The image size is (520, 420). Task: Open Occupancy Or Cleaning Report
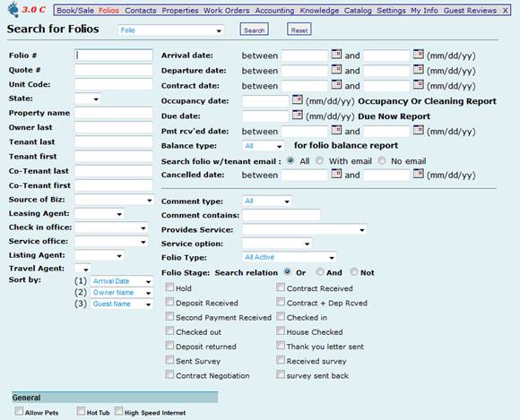click(427, 101)
